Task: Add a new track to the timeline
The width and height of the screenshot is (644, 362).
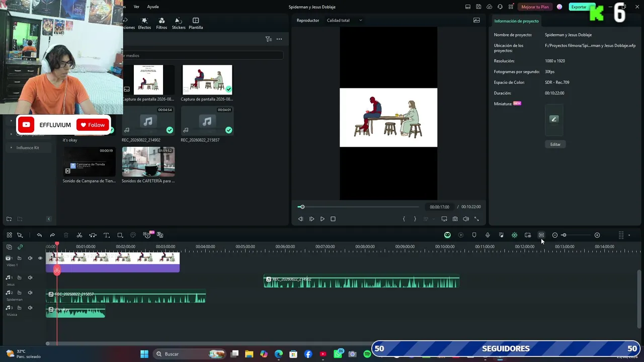Action: (9, 247)
